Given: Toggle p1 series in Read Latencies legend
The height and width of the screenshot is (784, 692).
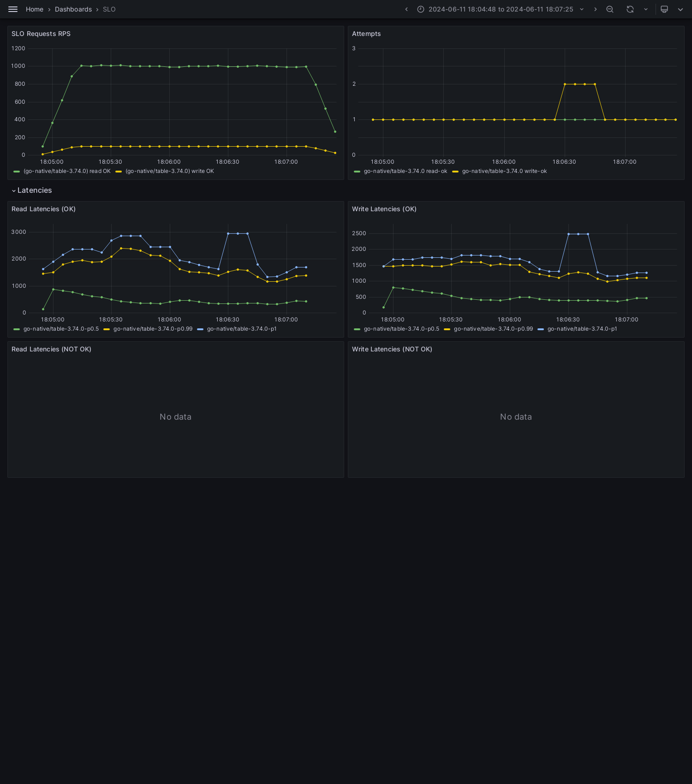Looking at the screenshot, I should [x=242, y=329].
